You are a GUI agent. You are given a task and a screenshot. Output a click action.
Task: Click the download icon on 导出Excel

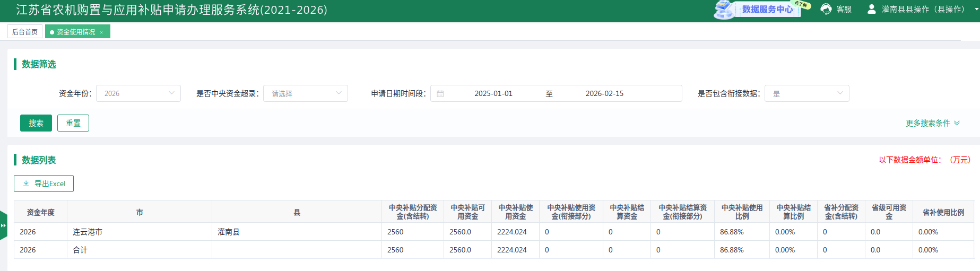(x=26, y=183)
